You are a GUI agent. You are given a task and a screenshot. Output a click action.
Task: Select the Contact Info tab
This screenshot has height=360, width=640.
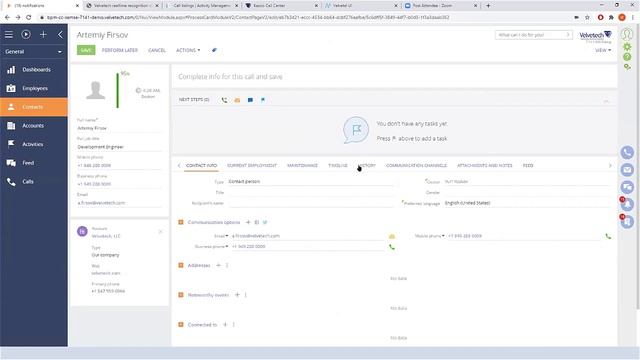[201, 166]
